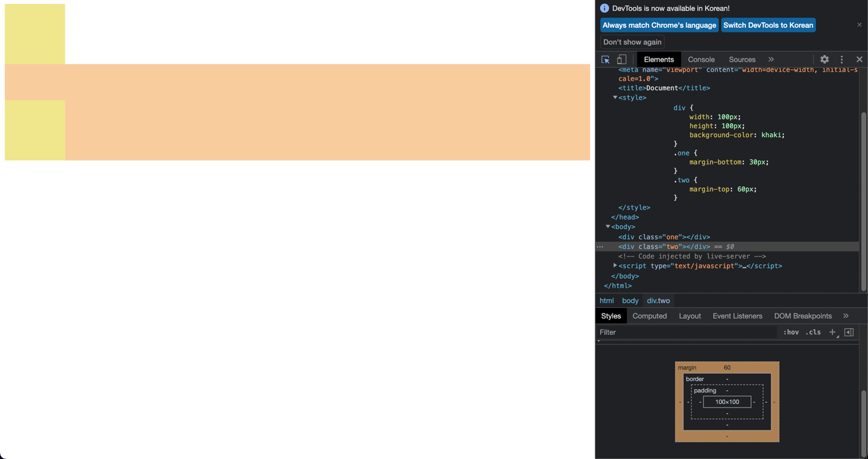Toggle the :hov element state panel
868x459 pixels.
tap(791, 332)
